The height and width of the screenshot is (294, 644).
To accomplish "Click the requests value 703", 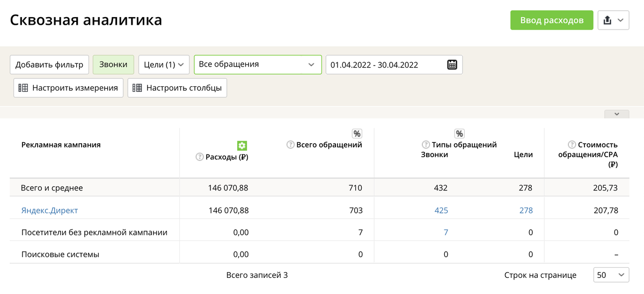I will pyautogui.click(x=355, y=210).
